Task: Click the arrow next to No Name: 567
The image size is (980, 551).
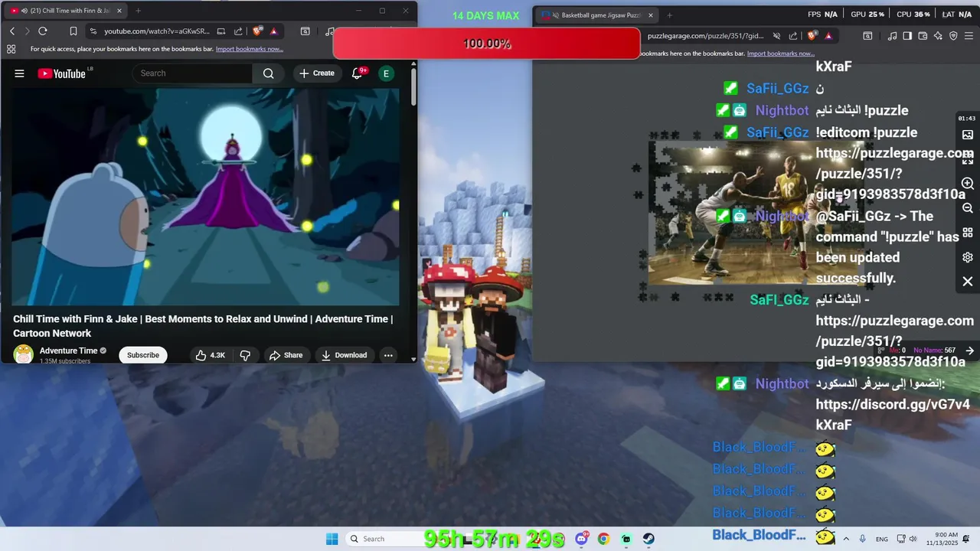Action: click(x=969, y=350)
